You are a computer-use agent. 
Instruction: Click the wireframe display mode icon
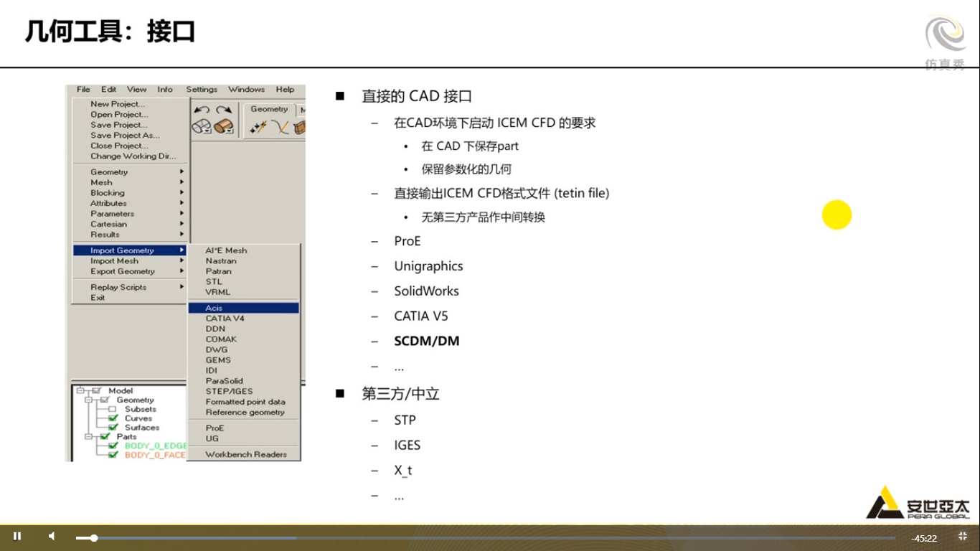201,126
